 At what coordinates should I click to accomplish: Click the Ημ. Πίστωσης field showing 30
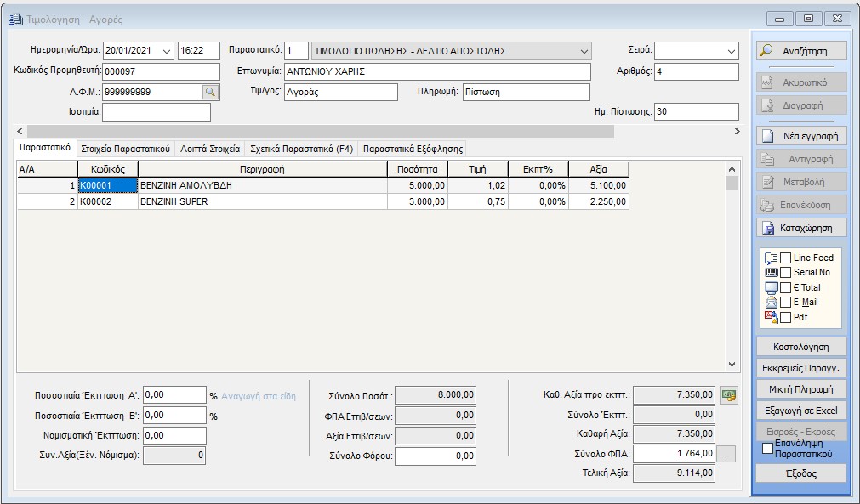pyautogui.click(x=697, y=111)
